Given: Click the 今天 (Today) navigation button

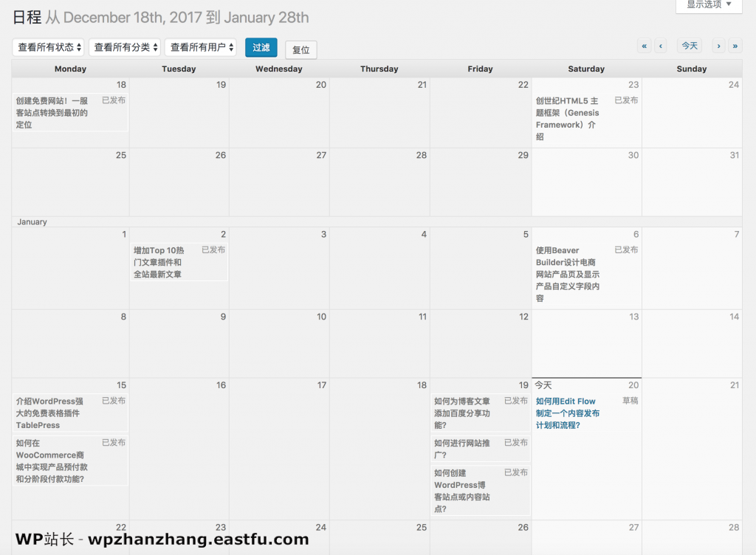Looking at the screenshot, I should [x=690, y=46].
